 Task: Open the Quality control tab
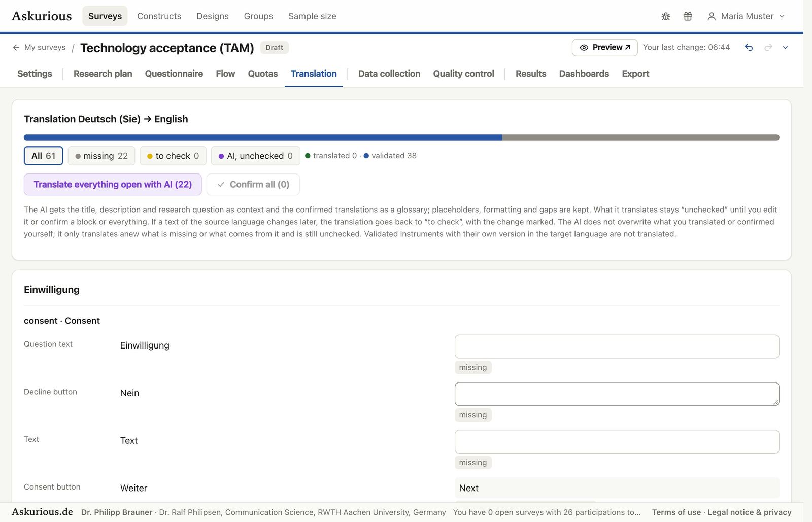pyautogui.click(x=463, y=74)
